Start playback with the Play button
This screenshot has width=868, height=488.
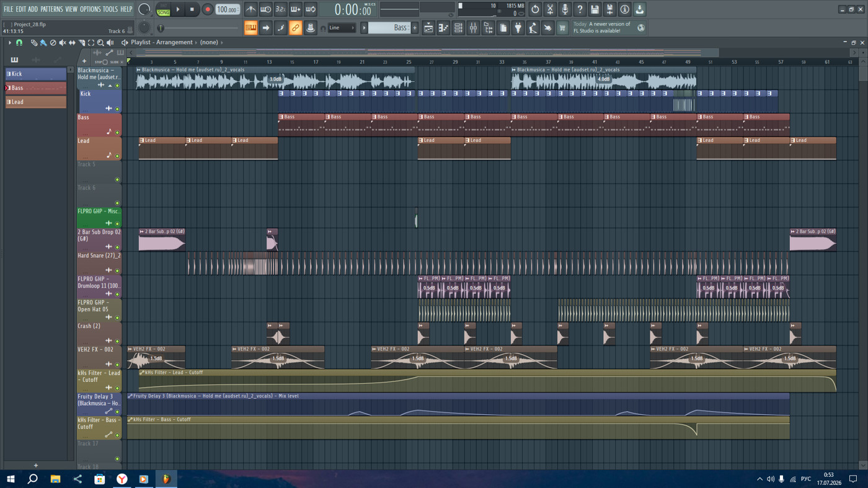pyautogui.click(x=178, y=9)
